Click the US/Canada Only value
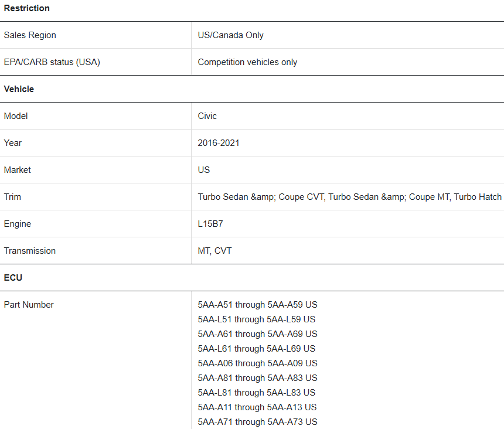This screenshot has height=429, width=504. 230,35
